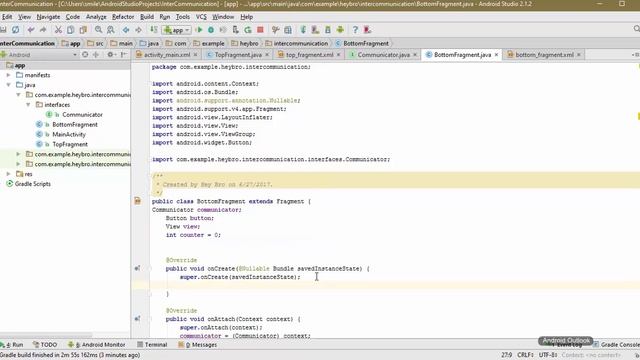Expand the manifests folder
Screen dimensions: 640x360
(9, 75)
